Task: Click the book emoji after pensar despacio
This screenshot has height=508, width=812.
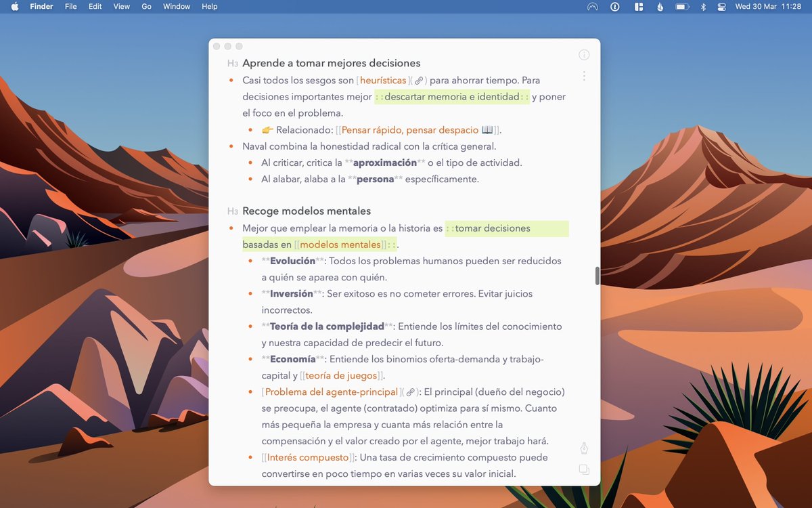Action: click(487, 130)
